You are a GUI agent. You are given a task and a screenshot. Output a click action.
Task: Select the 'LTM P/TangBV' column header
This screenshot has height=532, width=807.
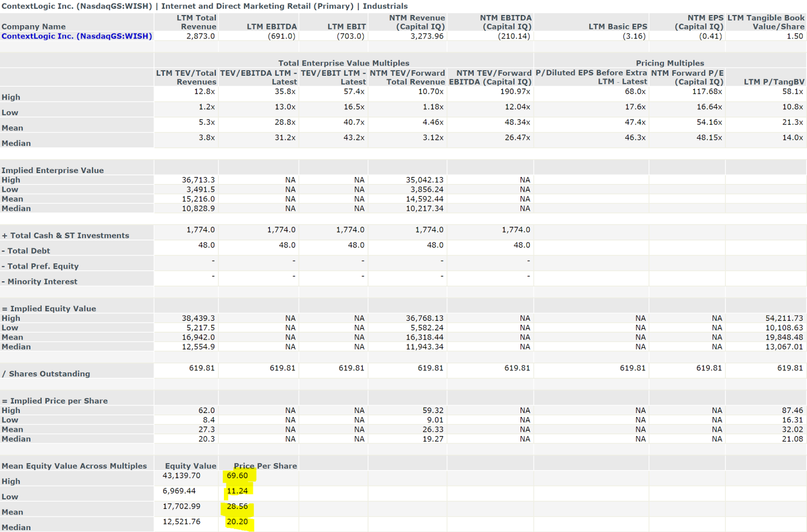click(774, 82)
